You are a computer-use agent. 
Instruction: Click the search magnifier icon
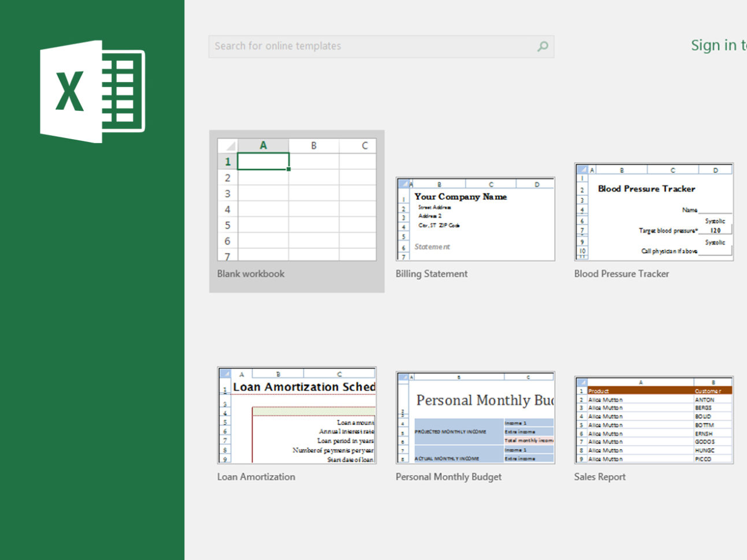pyautogui.click(x=542, y=46)
